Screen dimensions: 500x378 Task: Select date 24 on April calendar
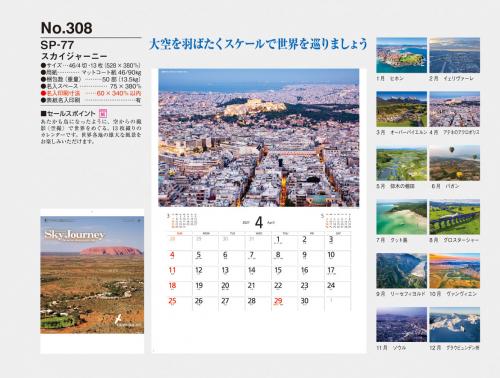[x=331, y=286]
